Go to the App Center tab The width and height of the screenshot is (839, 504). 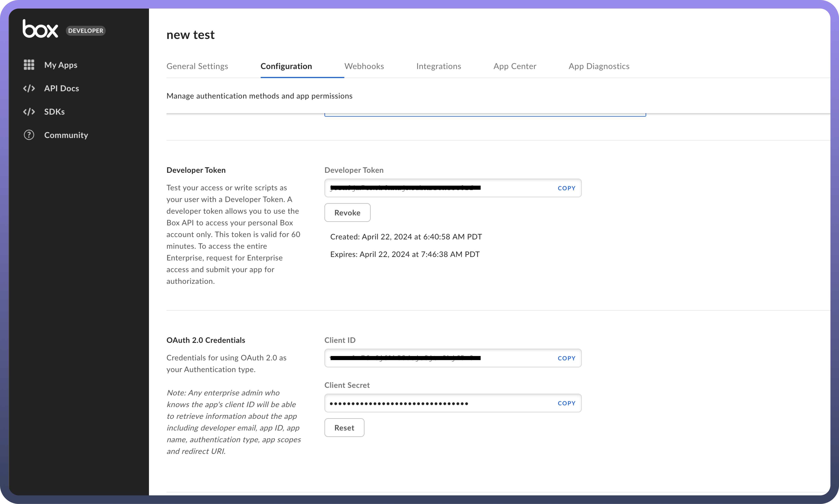click(514, 66)
